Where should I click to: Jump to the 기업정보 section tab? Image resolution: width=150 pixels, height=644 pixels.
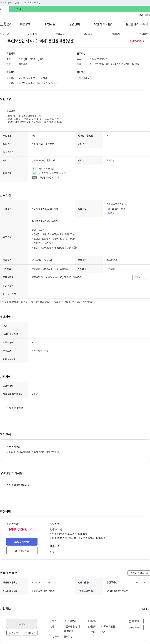pos(144,34)
